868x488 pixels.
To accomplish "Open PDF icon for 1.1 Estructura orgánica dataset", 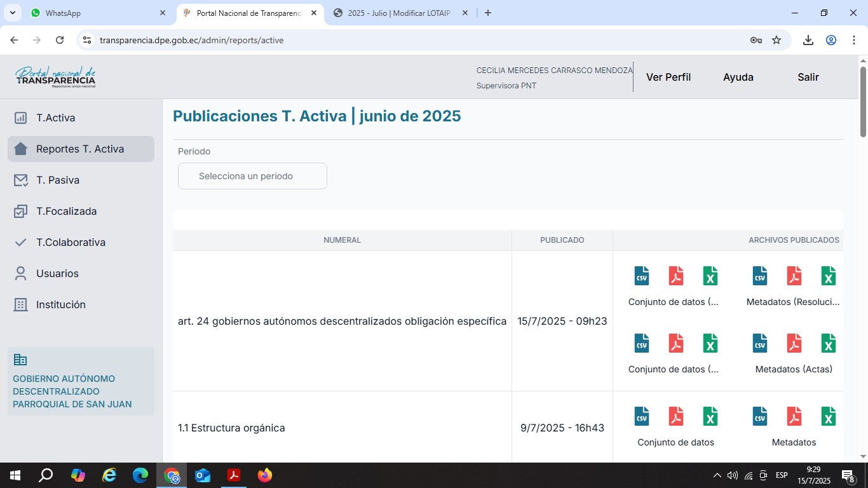I will (x=676, y=416).
